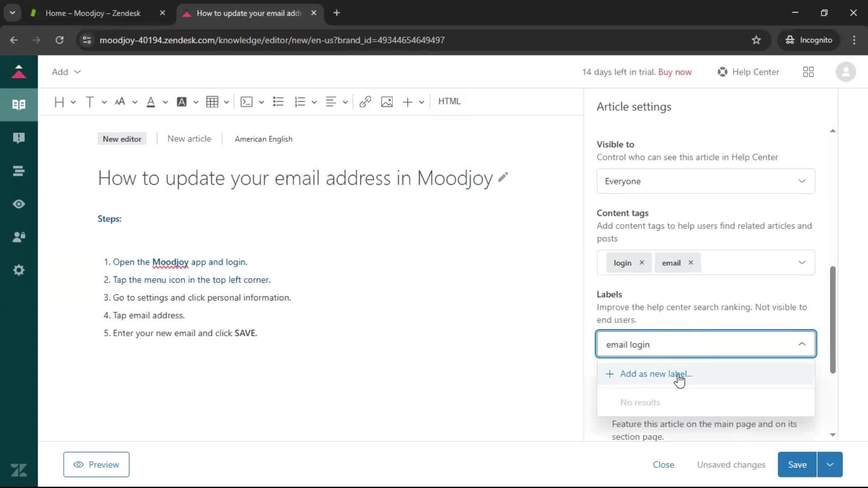
Task: Click the American English language label
Action: [x=264, y=139]
